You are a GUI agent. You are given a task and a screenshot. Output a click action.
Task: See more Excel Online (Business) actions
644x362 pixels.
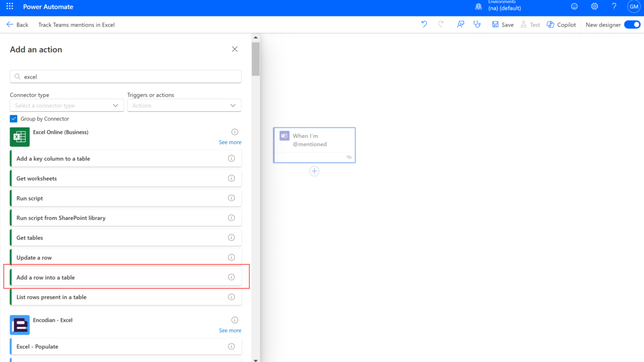pyautogui.click(x=230, y=142)
